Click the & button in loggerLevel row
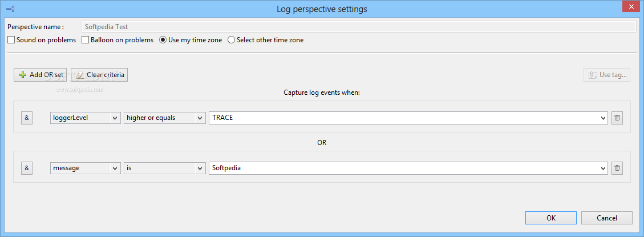The image size is (644, 237). point(27,118)
